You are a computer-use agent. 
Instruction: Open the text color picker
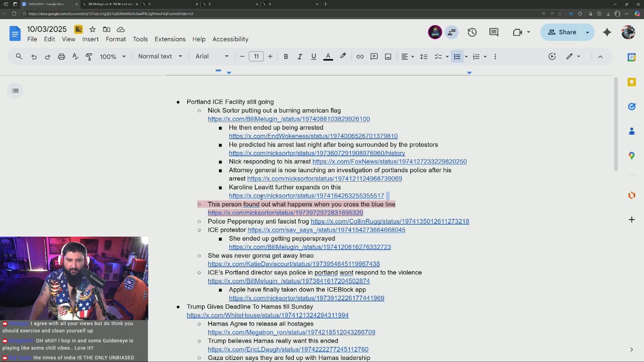pos(328,57)
